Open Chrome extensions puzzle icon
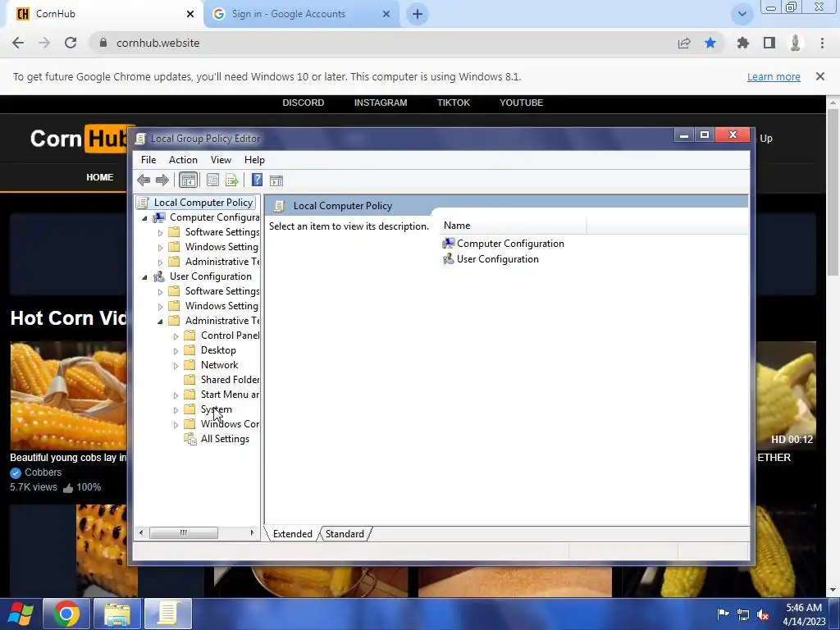The image size is (840, 630). point(743,43)
